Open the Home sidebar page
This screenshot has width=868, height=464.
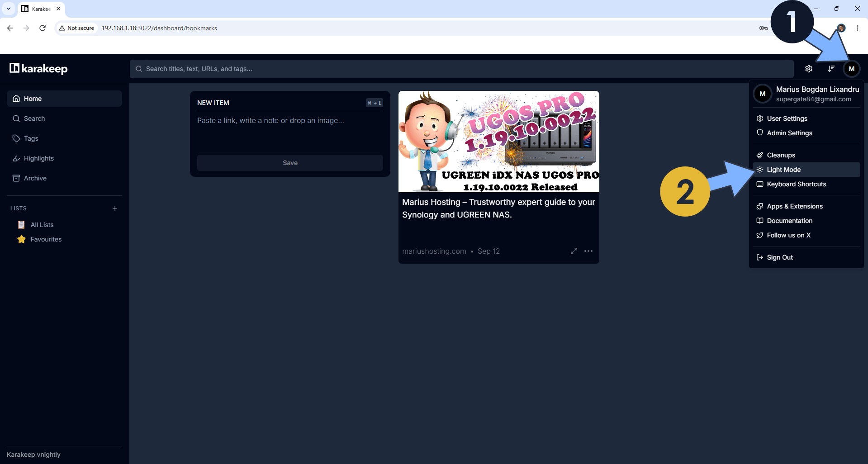coord(64,99)
